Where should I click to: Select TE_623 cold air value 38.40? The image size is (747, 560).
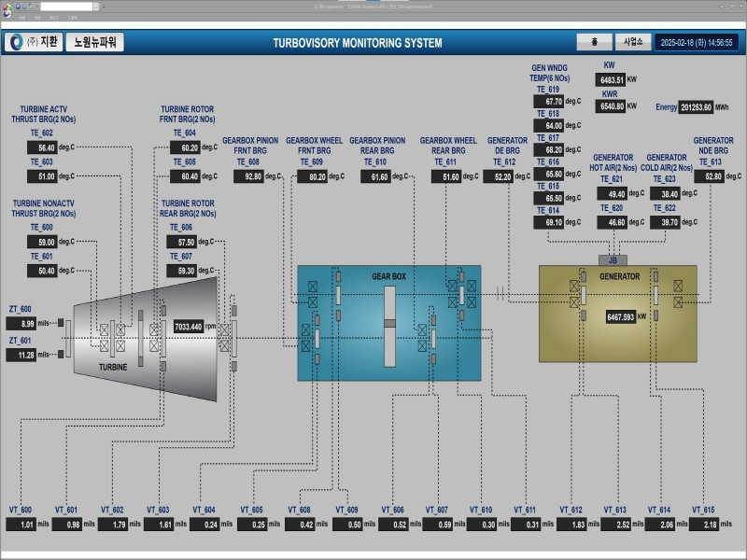(665, 193)
